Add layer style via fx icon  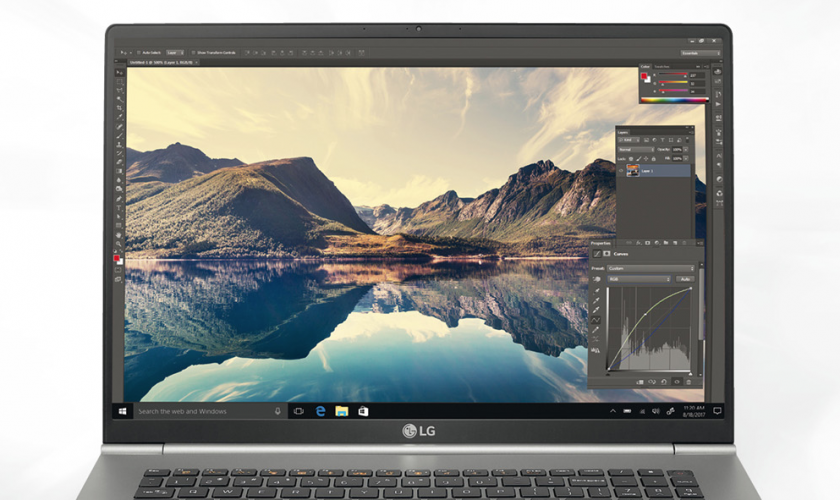point(639,243)
